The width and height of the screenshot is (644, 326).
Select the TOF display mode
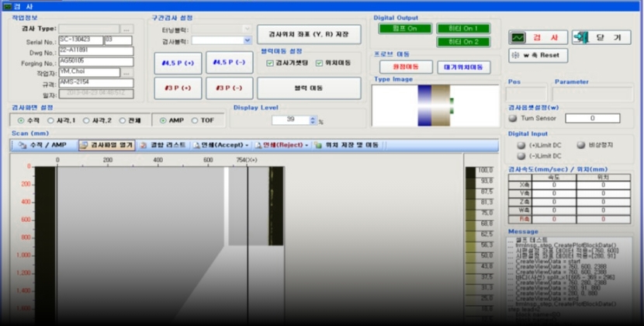click(x=194, y=120)
